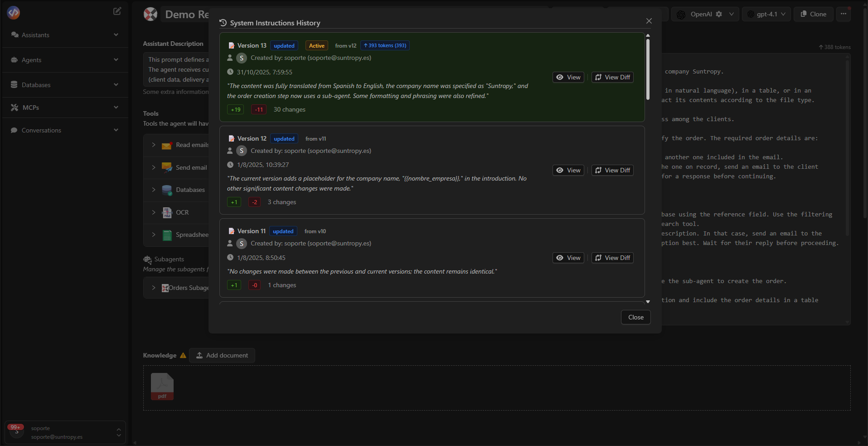Expand the Databases tool row
Screen dimensions: 868x446
(154, 190)
